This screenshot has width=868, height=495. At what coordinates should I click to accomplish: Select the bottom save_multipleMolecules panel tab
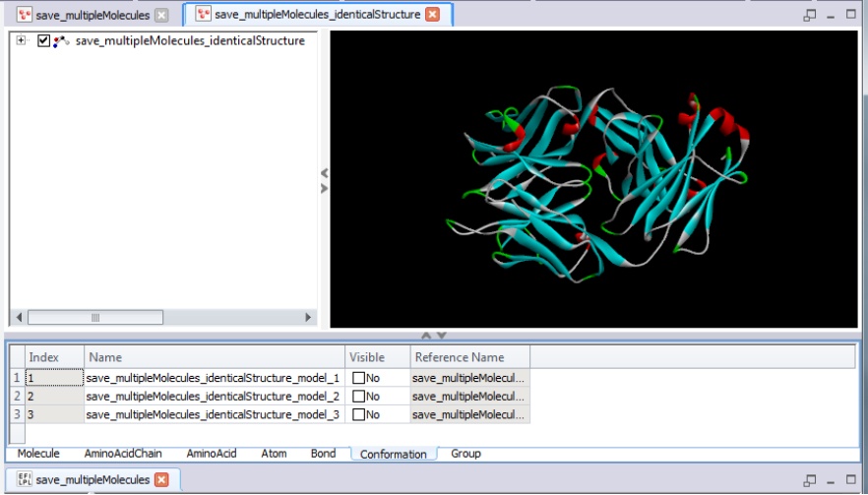click(x=93, y=479)
